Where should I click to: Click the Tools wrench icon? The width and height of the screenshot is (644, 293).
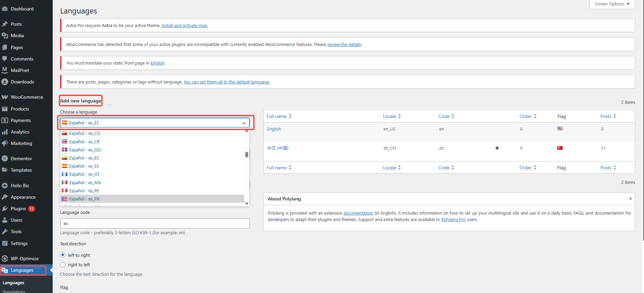(5, 231)
